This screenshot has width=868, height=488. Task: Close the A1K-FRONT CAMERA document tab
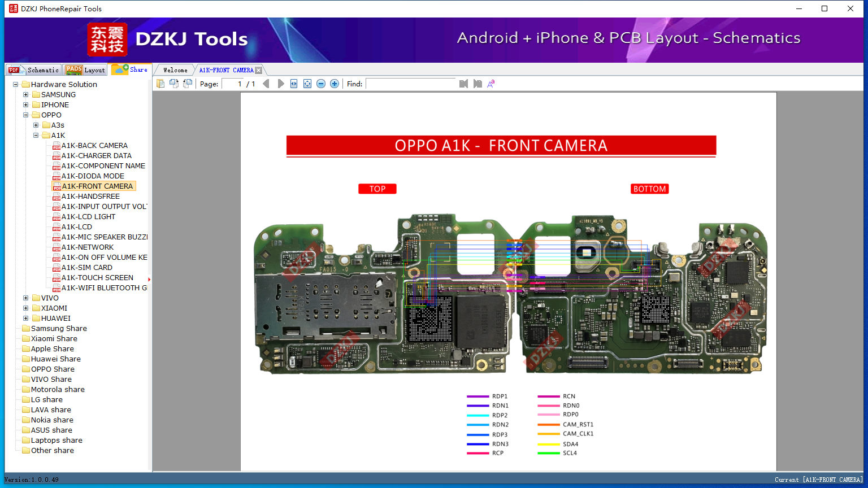tap(259, 70)
